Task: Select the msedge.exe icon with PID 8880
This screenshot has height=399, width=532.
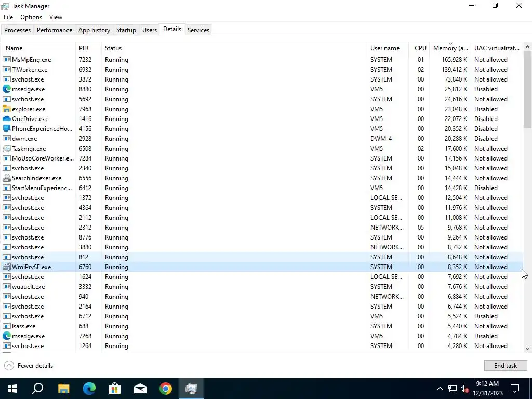Action: pyautogui.click(x=6, y=89)
